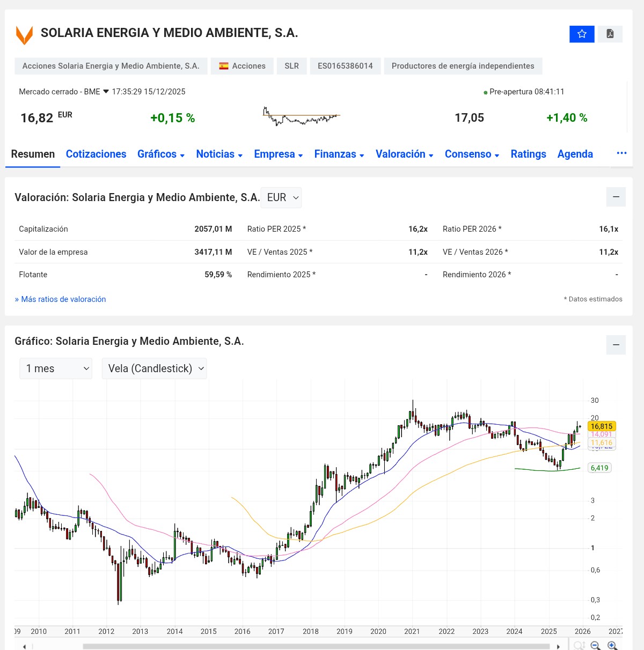This screenshot has height=650, width=644.
Task: Expand the Empresa menu
Action: (x=279, y=154)
